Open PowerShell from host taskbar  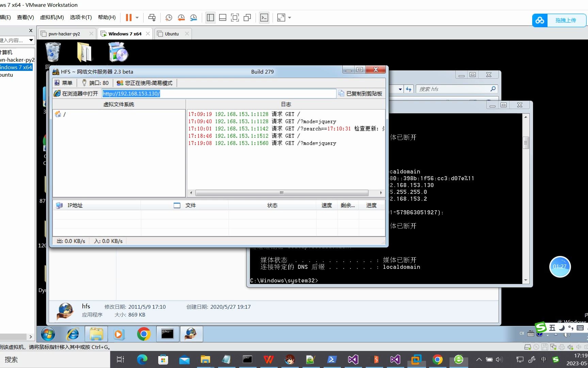pyautogui.click(x=332, y=359)
